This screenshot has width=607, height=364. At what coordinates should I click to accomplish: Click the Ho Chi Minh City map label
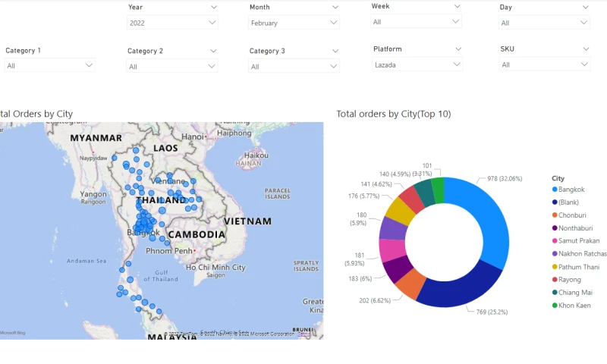[215, 267]
